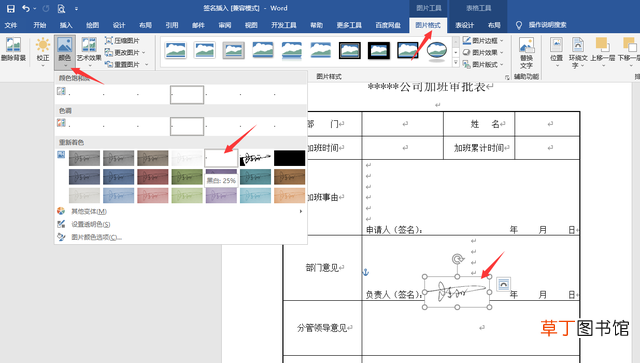Click the Tell Me search (操作说明搜索) box
The height and width of the screenshot is (363, 640).
(x=547, y=25)
